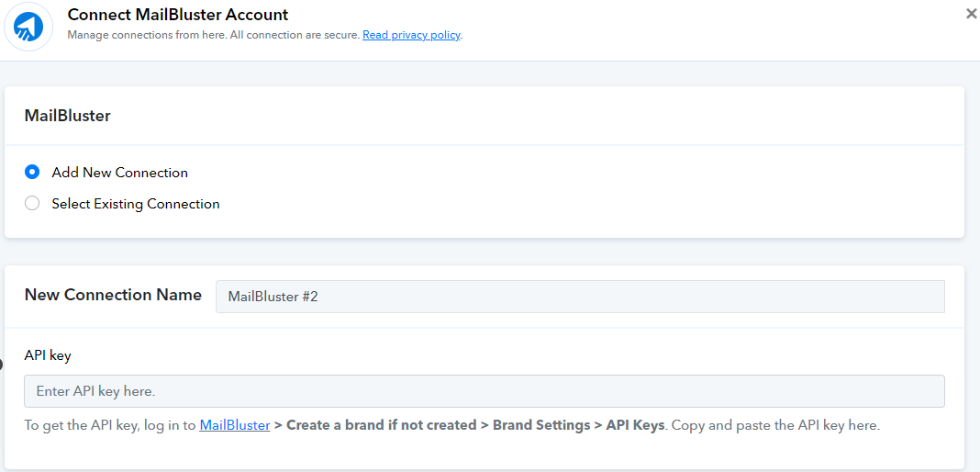980x472 pixels.
Task: Click the New Connection Name field
Action: (x=580, y=297)
